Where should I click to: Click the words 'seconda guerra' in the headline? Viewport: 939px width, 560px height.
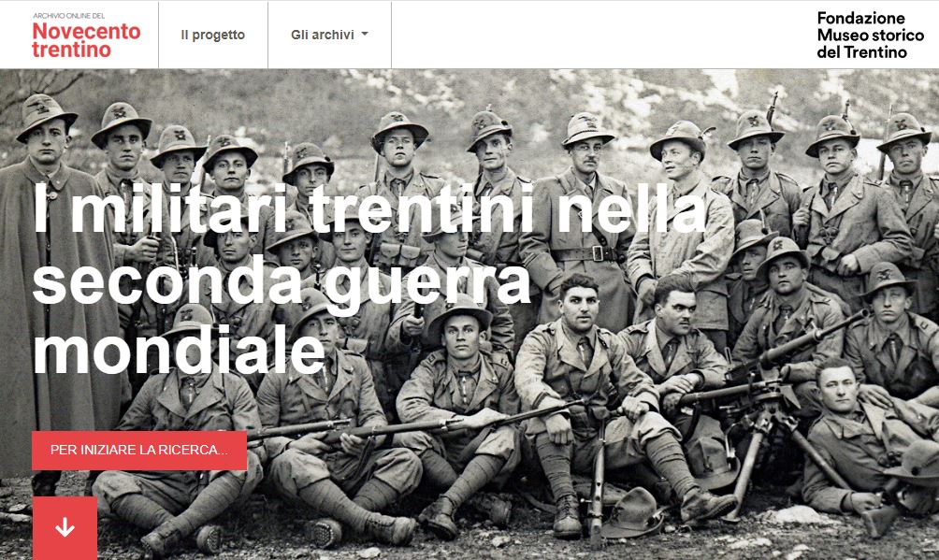282,281
